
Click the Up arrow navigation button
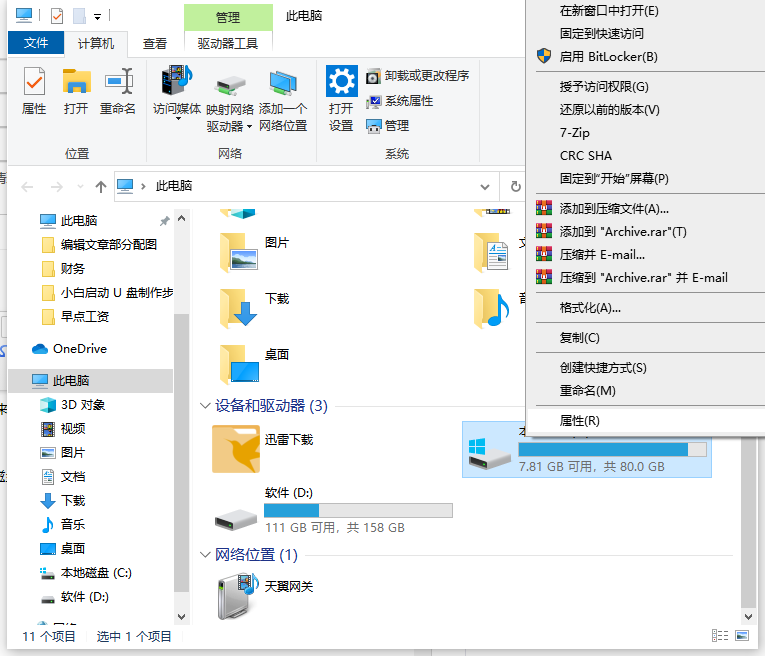(100, 186)
